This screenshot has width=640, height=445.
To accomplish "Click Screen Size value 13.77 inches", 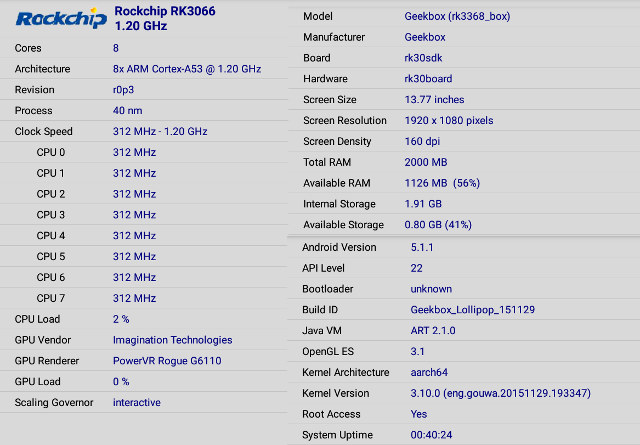I will (434, 100).
